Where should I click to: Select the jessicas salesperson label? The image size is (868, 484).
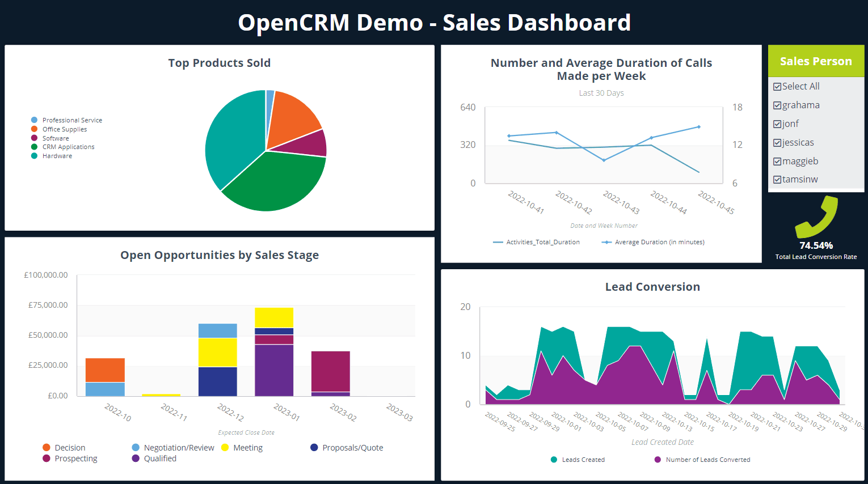click(x=799, y=142)
